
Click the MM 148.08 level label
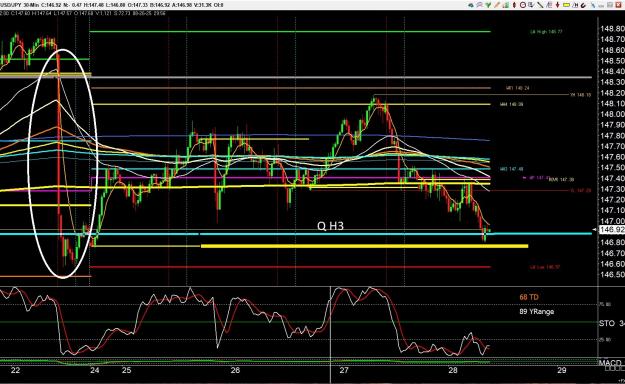pos(511,104)
